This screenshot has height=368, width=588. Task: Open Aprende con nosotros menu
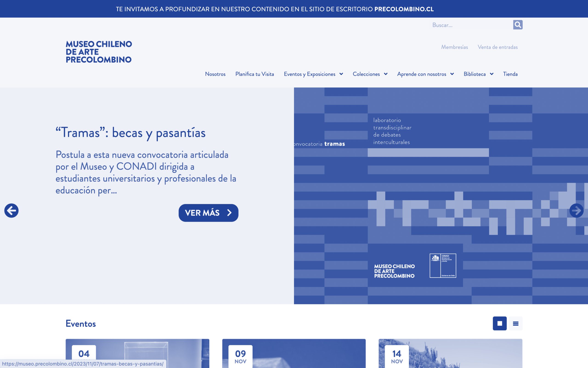click(421, 74)
